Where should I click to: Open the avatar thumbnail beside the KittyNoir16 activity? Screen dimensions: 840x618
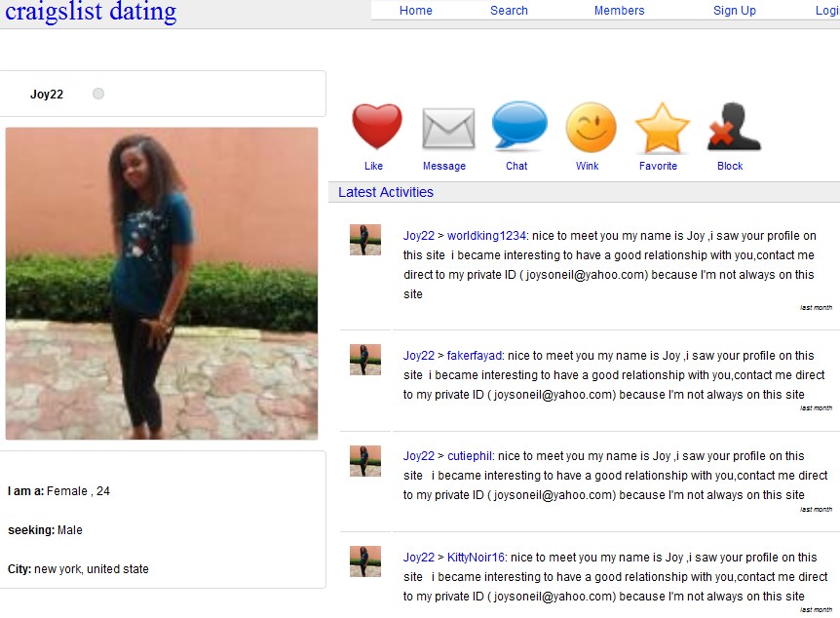coord(365,561)
